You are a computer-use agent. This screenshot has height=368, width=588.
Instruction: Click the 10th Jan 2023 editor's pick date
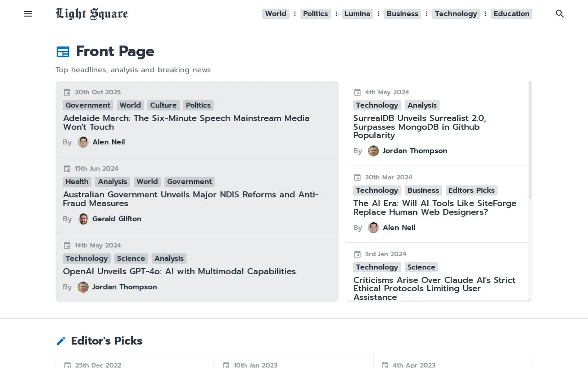255,365
